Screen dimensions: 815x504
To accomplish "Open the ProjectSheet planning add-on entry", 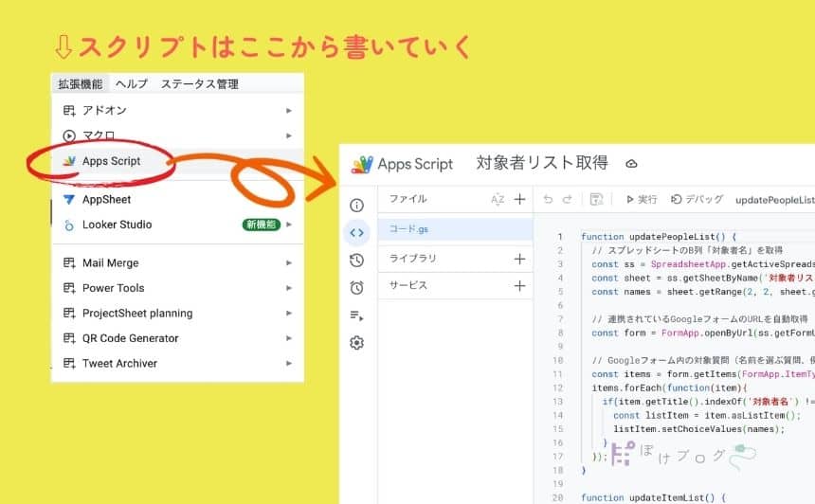I will (x=178, y=314).
